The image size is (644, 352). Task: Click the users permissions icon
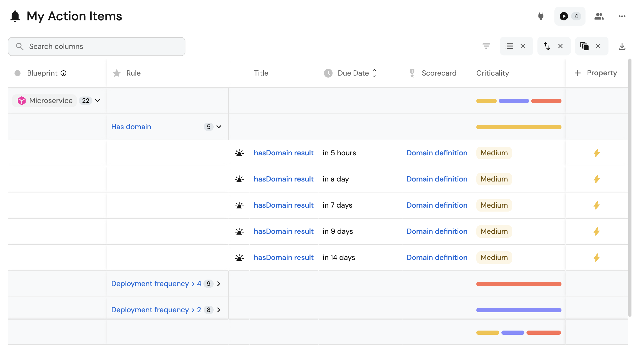click(x=599, y=16)
